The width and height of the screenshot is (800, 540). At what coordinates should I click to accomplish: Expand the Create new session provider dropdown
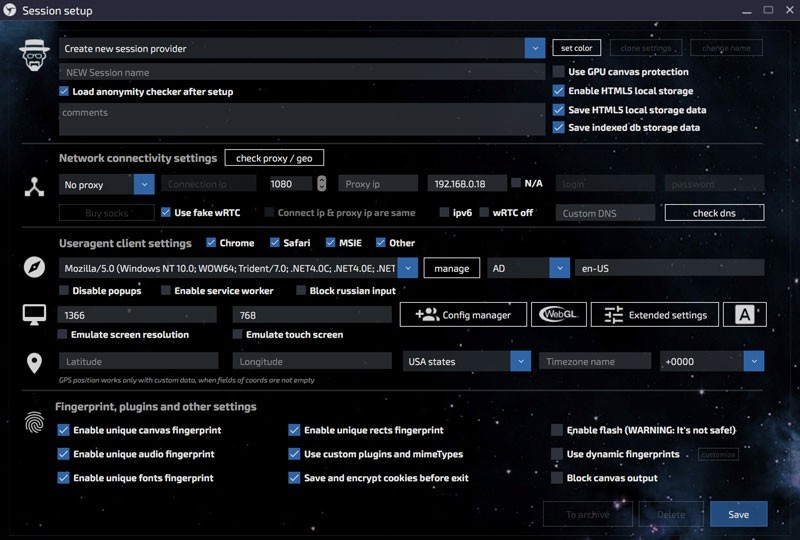(533, 48)
